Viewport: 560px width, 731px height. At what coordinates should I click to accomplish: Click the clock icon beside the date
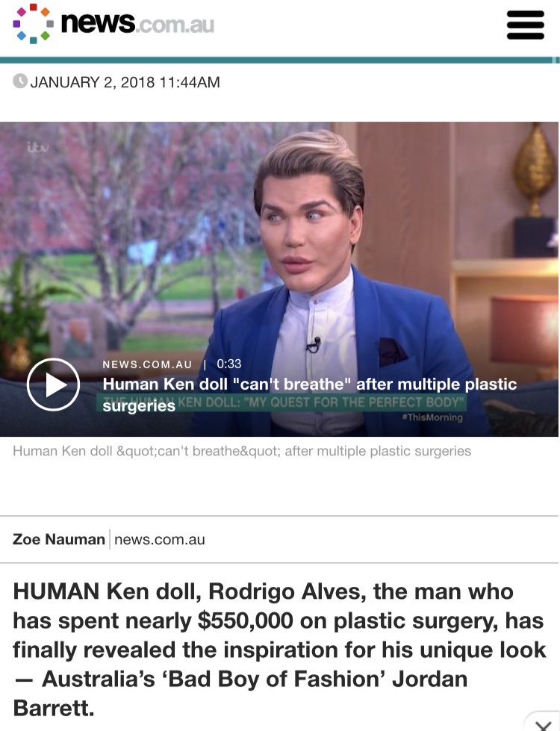[20, 81]
